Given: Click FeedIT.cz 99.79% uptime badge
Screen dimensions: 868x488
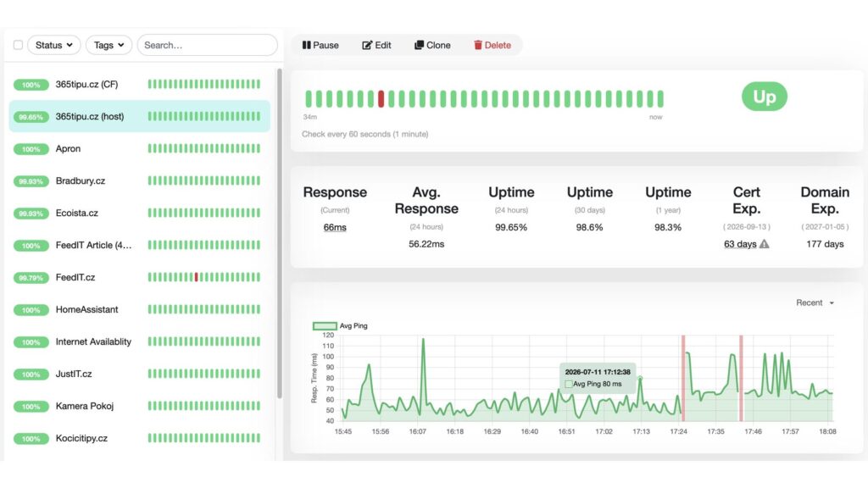Looking at the screenshot, I should click(x=31, y=278).
